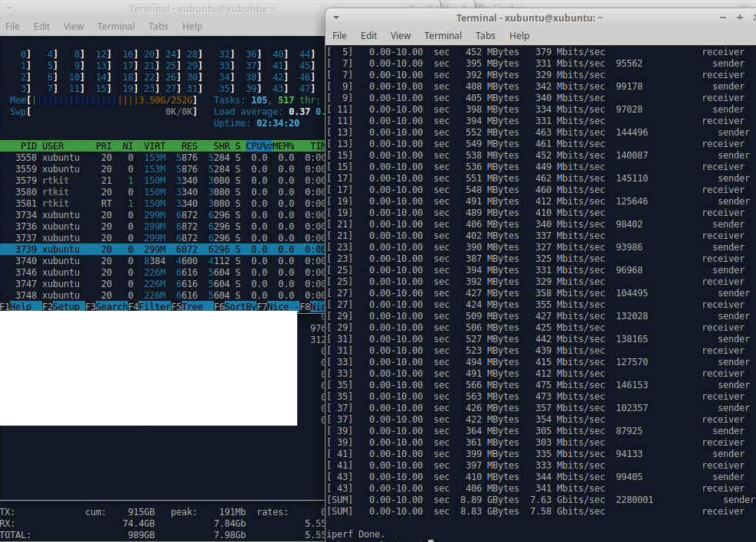
Task: Select process 3581 rtkit row in htop
Action: click(162, 204)
